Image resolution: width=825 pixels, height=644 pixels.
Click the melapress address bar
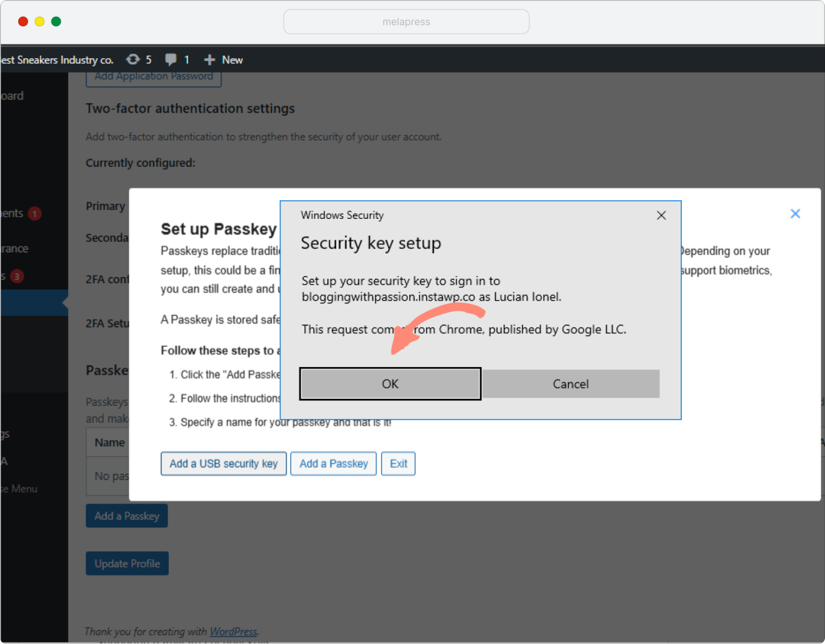coord(406,22)
